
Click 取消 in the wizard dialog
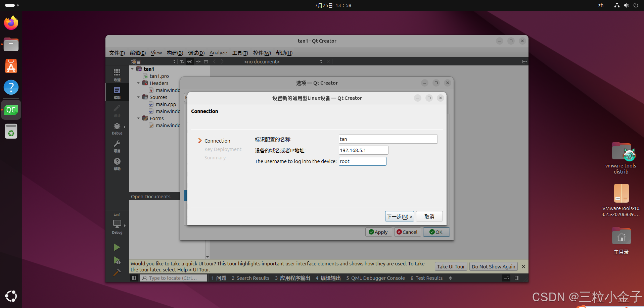tap(429, 216)
